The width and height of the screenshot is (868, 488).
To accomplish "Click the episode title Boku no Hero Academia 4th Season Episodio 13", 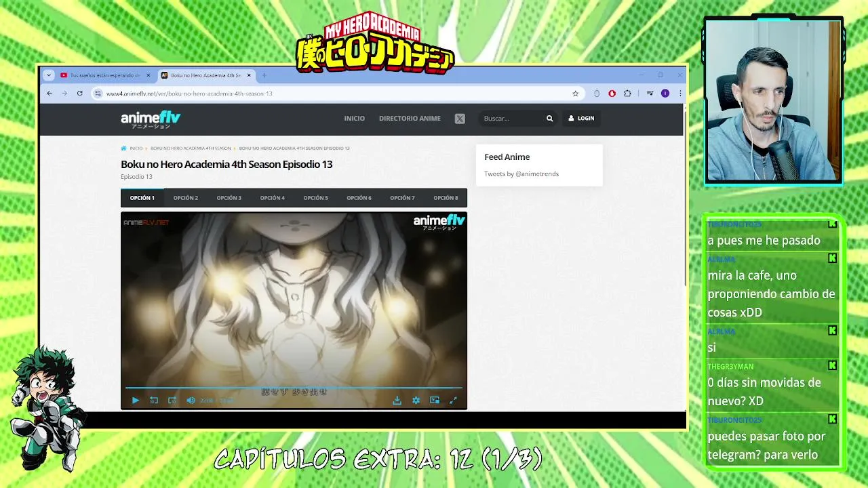I will click(x=226, y=164).
